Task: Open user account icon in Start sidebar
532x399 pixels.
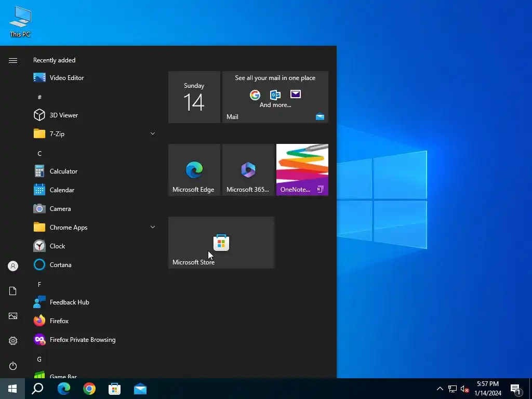Action: 13,266
